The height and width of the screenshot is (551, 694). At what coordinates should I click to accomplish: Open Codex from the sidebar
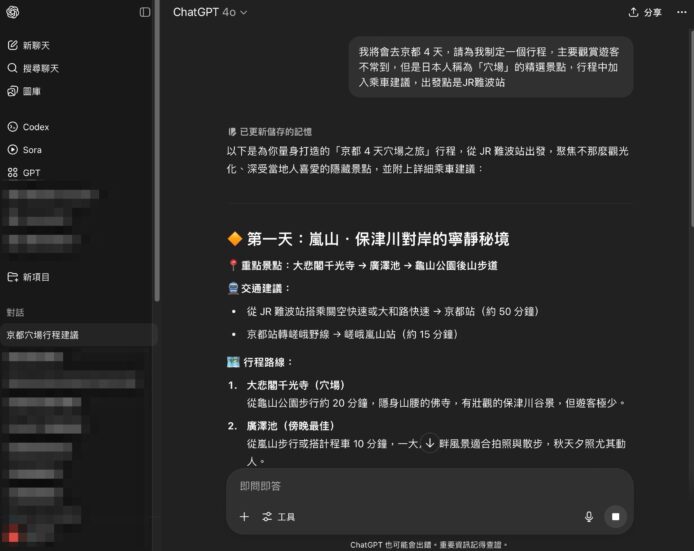click(35, 127)
